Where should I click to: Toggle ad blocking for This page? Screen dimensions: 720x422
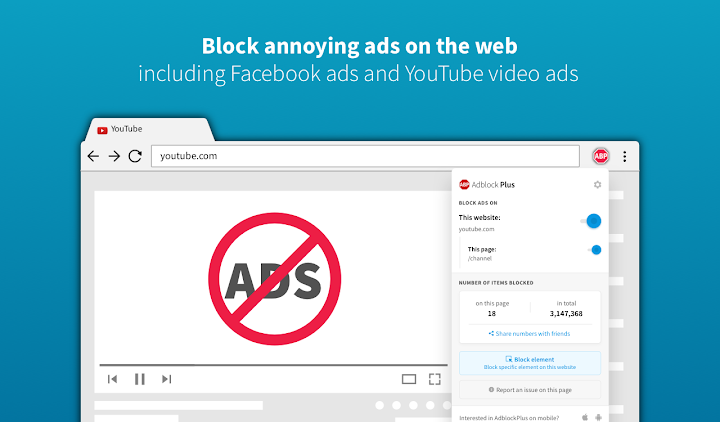pyautogui.click(x=595, y=250)
